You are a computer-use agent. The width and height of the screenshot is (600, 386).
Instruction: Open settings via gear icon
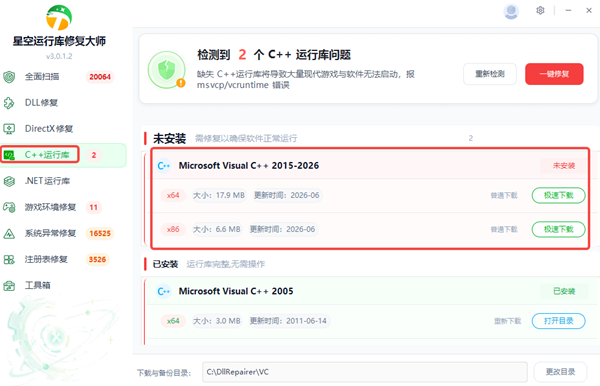(x=540, y=10)
